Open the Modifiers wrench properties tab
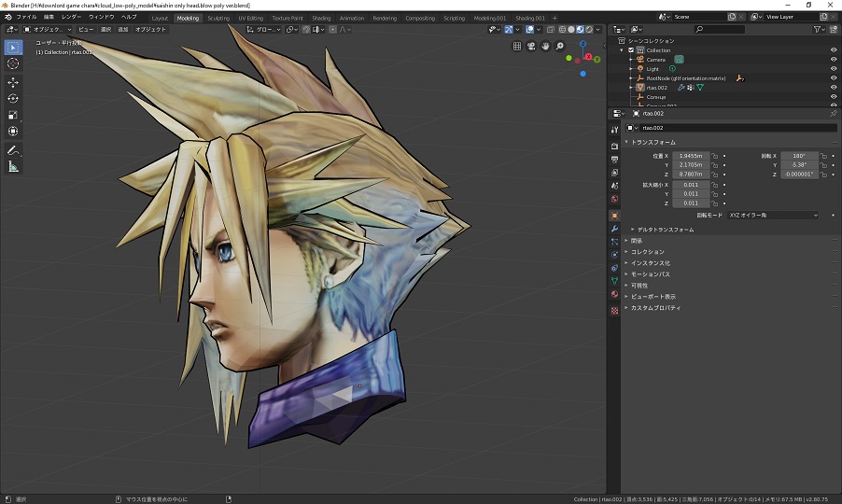 (x=614, y=229)
